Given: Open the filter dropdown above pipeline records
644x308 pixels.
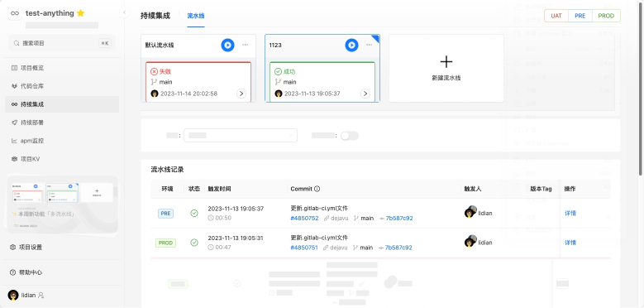Looking at the screenshot, I should (241, 135).
